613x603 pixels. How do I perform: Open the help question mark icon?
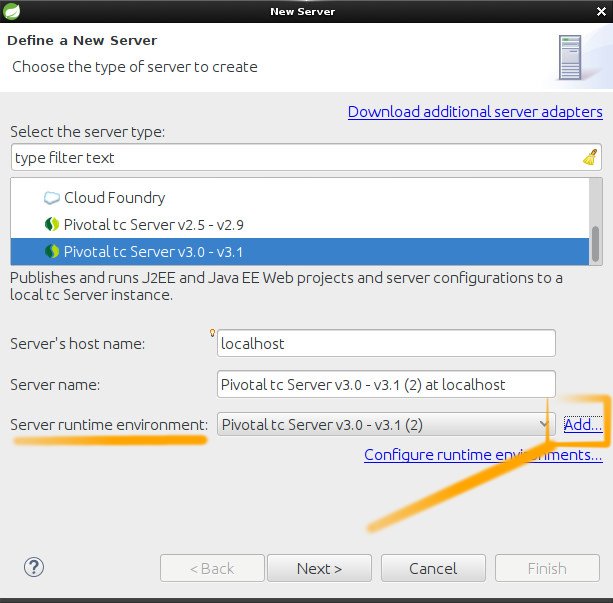click(34, 567)
